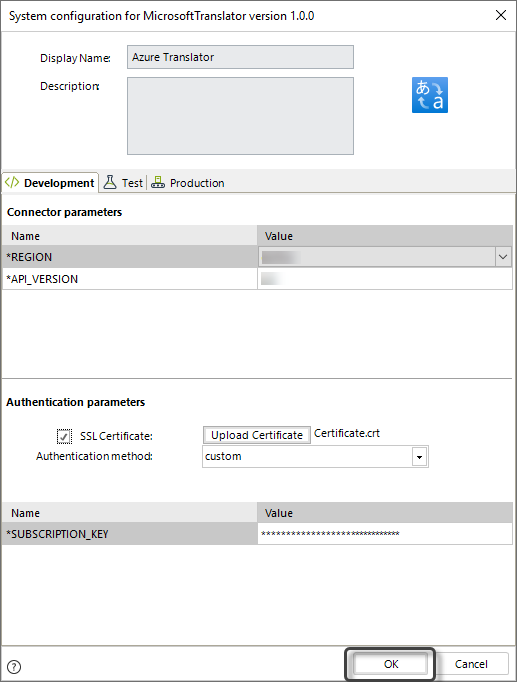Click the Description text area
The height and width of the screenshot is (682, 517).
tap(240, 116)
